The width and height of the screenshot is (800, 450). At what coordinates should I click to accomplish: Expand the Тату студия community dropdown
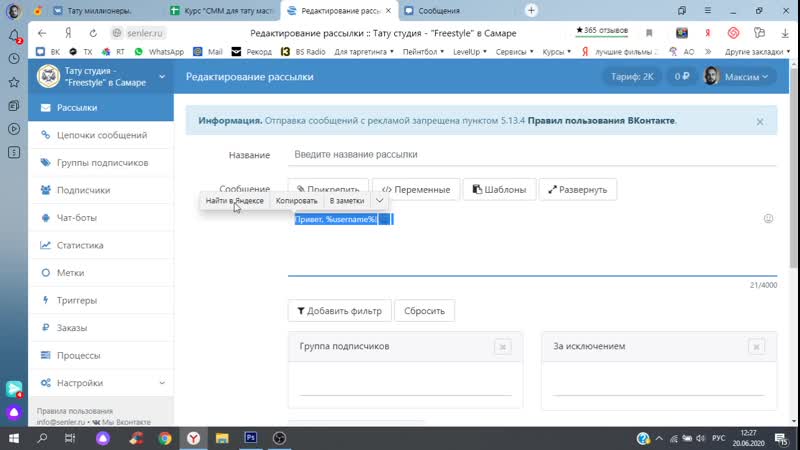point(162,77)
